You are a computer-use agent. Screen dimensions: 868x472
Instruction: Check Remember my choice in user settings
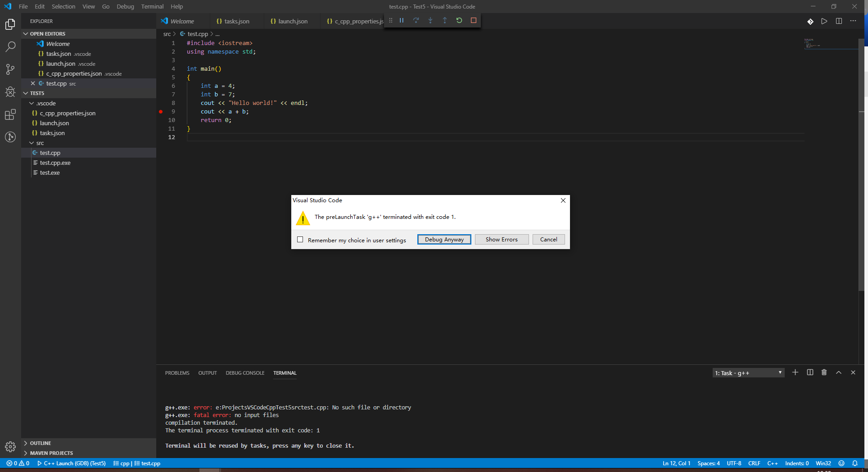point(300,240)
